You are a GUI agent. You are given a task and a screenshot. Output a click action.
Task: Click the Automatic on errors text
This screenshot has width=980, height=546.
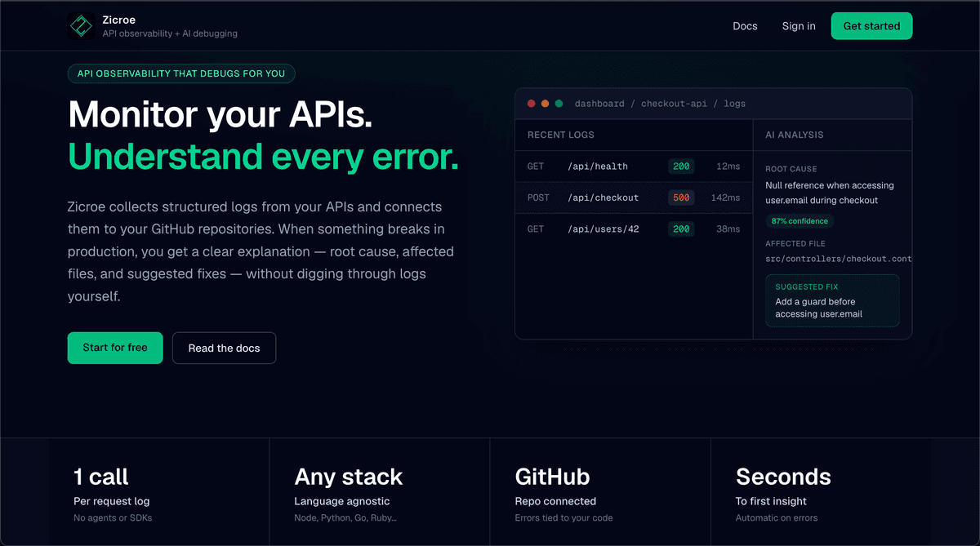point(777,517)
